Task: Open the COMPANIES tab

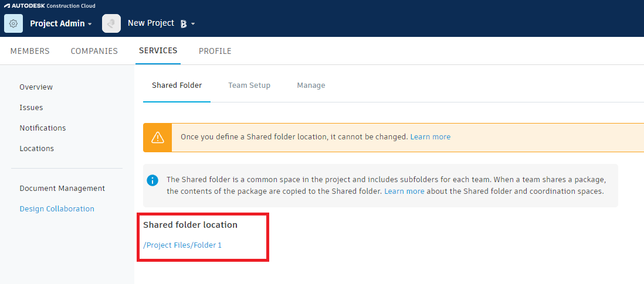Action: click(x=94, y=51)
